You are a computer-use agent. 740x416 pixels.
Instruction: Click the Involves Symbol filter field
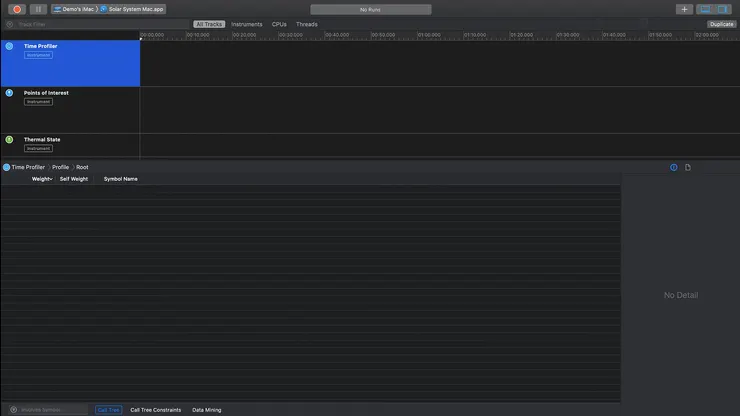[53, 410]
